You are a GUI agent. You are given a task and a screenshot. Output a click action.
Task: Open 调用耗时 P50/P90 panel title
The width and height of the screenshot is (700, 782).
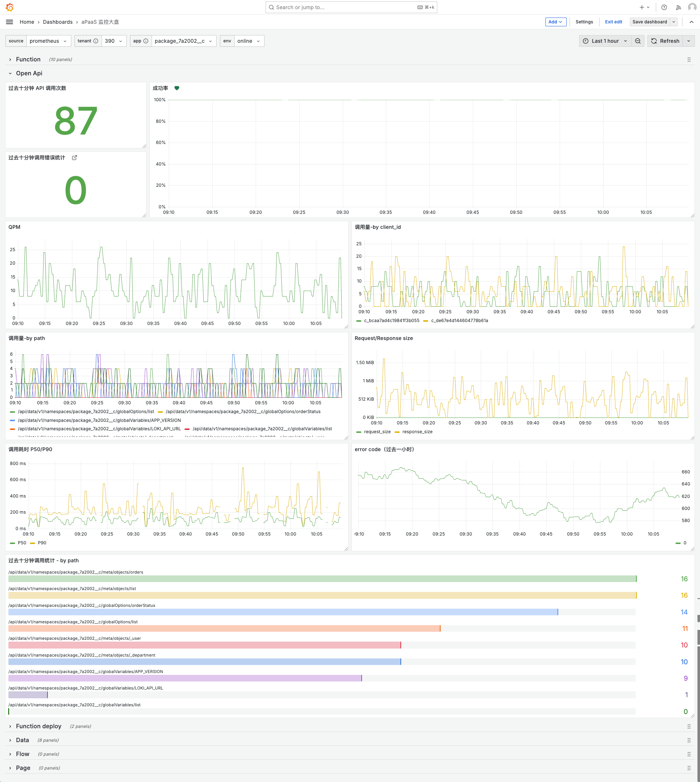(30, 450)
